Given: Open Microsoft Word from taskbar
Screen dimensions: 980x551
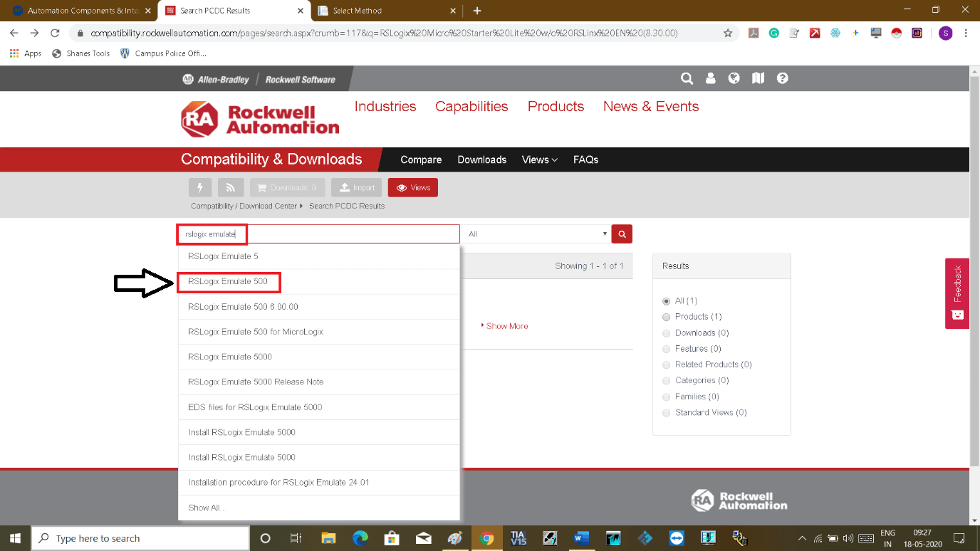Looking at the screenshot, I should click(x=581, y=538).
